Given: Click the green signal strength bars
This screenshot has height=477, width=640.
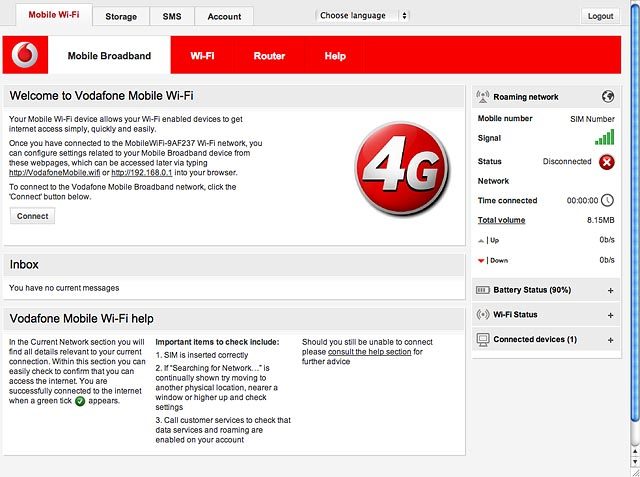Looking at the screenshot, I should (604, 138).
